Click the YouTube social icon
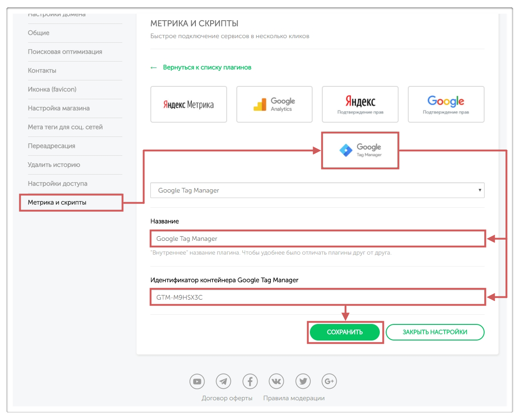 coord(197,381)
